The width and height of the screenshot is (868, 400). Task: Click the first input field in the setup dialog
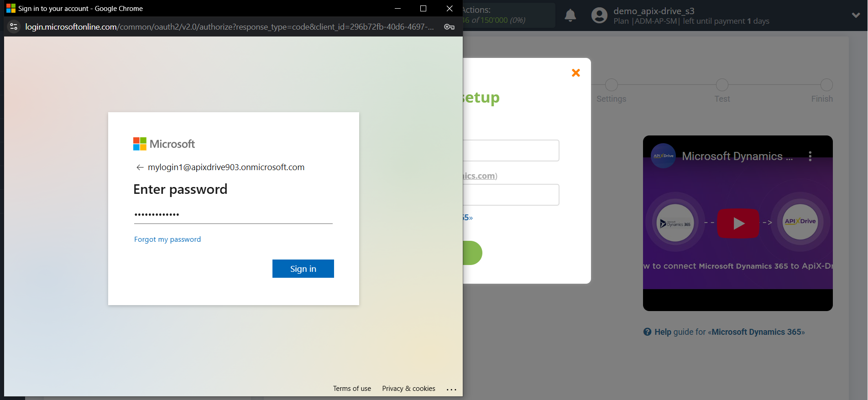pyautogui.click(x=511, y=151)
